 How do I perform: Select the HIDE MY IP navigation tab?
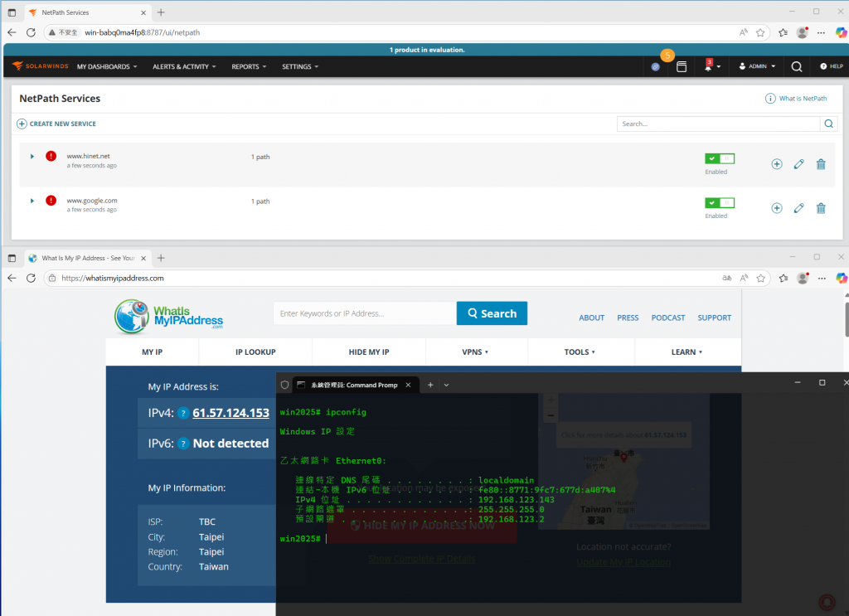tap(369, 352)
